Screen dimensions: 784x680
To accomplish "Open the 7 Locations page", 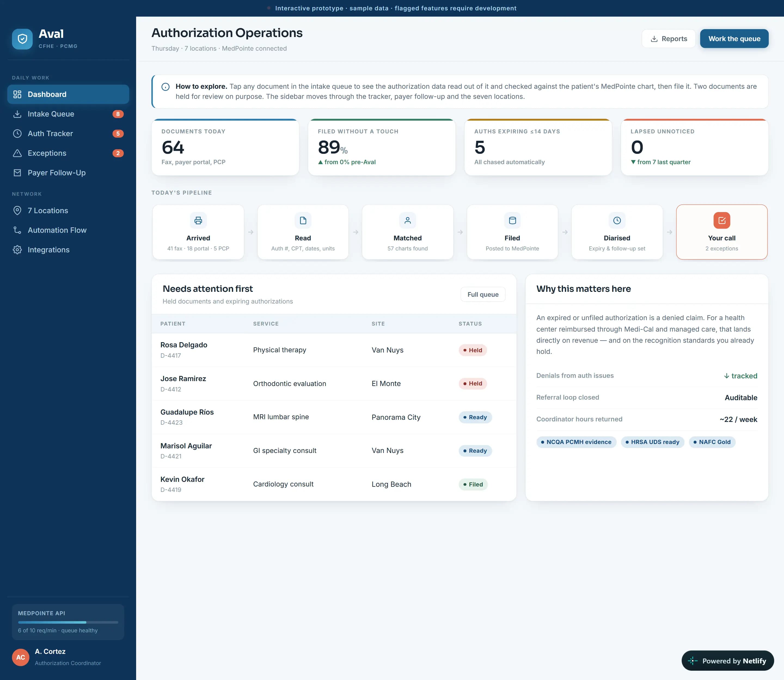I will [x=68, y=211].
